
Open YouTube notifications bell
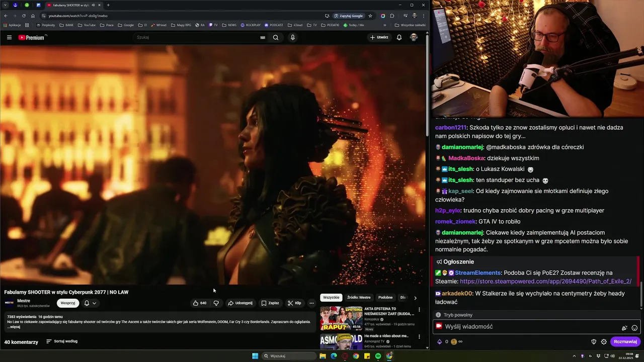pos(399,37)
